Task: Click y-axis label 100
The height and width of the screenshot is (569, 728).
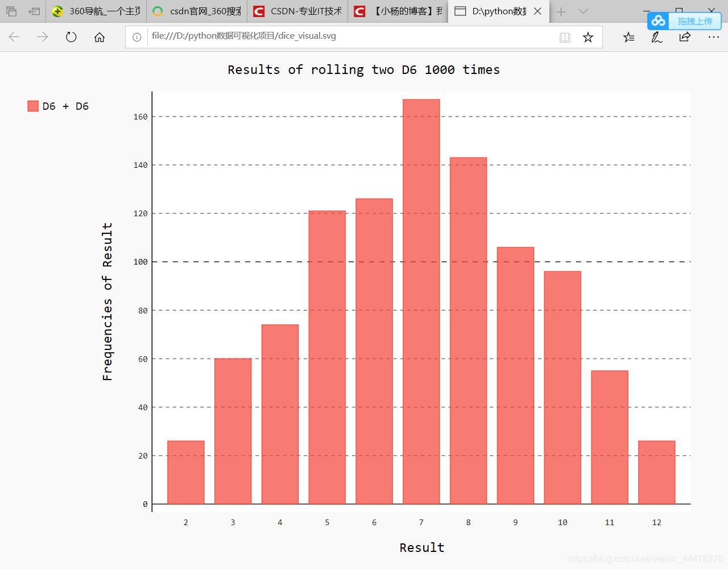Action: tap(140, 262)
